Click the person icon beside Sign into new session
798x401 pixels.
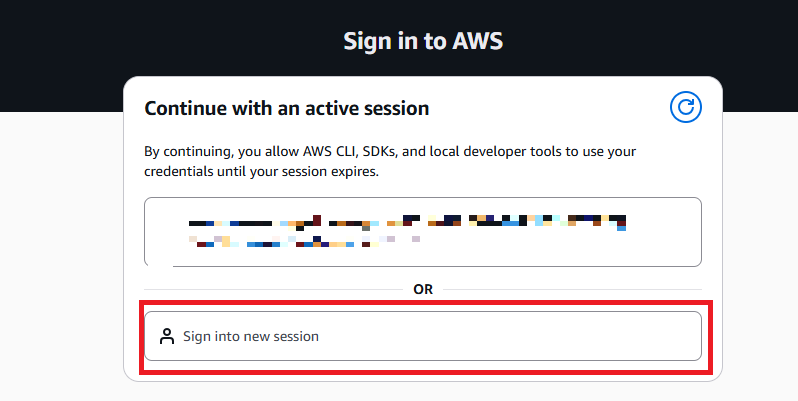tap(167, 336)
